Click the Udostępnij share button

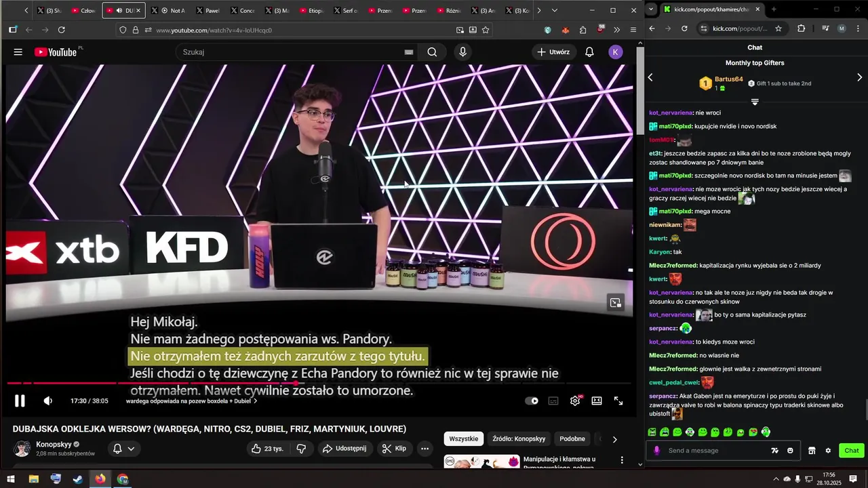(x=344, y=449)
